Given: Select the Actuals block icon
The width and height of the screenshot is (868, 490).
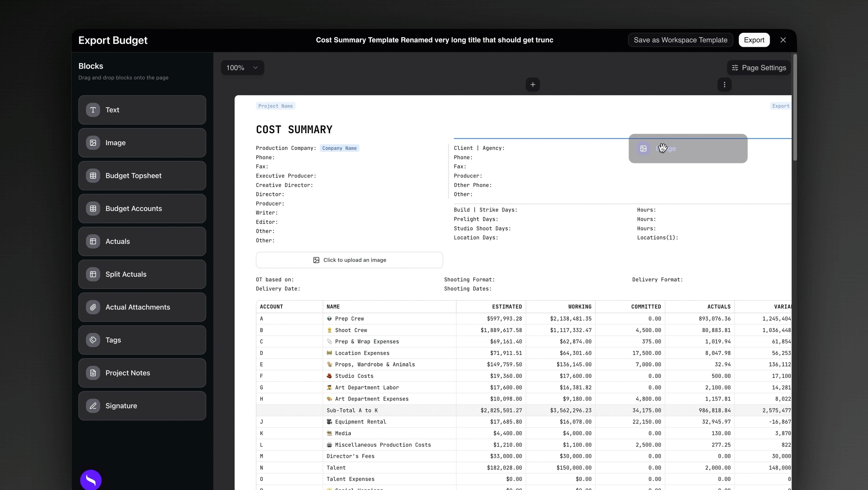Looking at the screenshot, I should pos(93,241).
